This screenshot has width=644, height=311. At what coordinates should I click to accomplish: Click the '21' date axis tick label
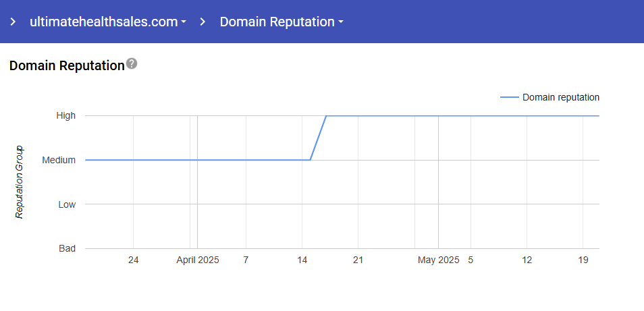point(358,260)
